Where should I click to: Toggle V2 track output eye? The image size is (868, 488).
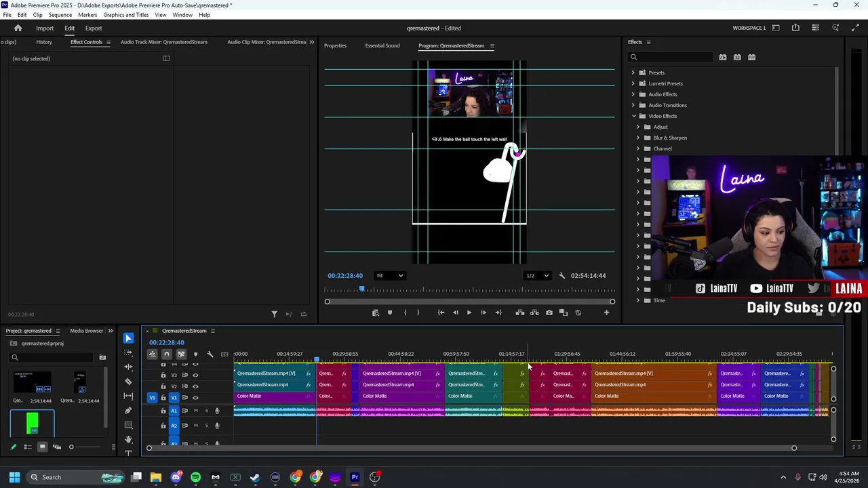(x=195, y=386)
